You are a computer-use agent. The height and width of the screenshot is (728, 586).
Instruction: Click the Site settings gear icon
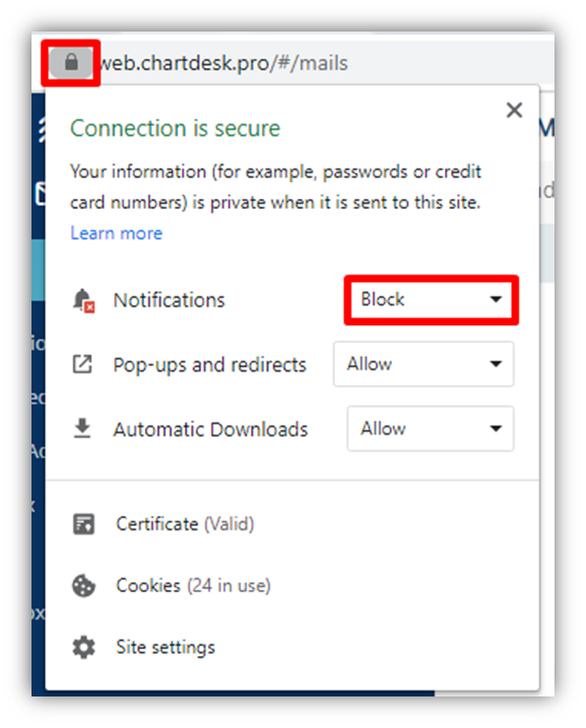pyautogui.click(x=84, y=647)
